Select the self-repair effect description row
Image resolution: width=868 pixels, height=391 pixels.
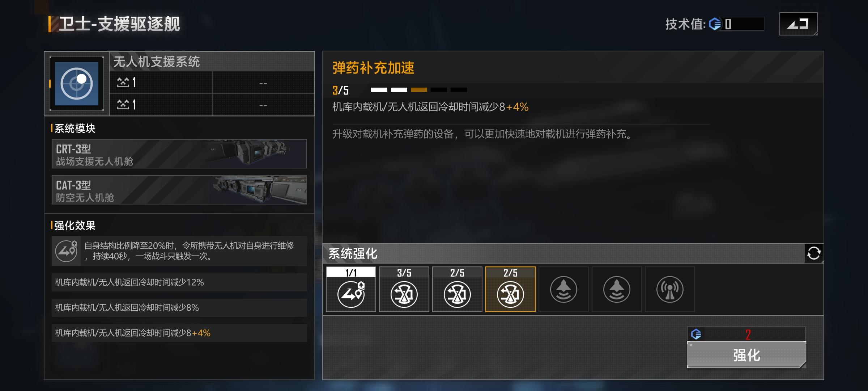click(179, 251)
